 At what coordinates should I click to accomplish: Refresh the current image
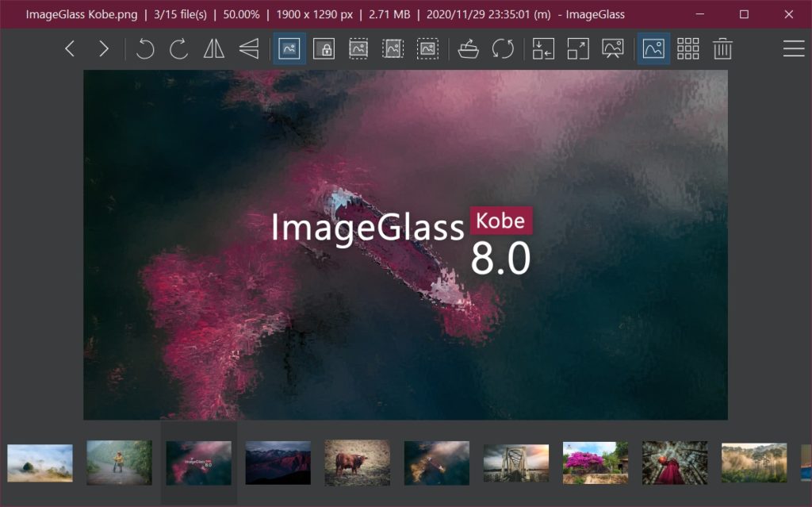coord(503,48)
